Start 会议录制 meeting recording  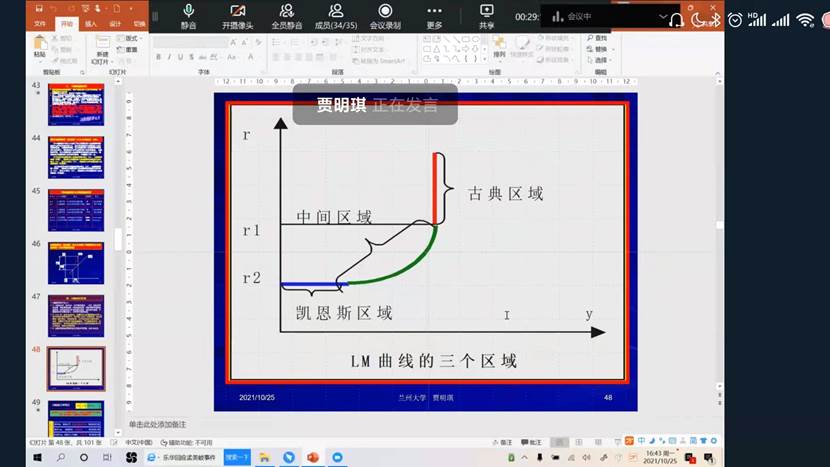tap(385, 15)
